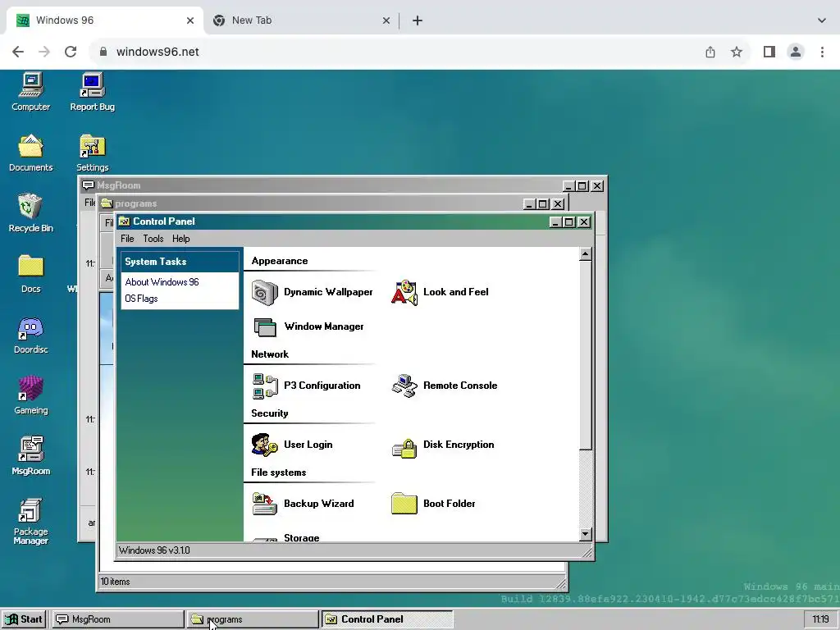Open the User Login settings
This screenshot has width=840, height=630.
click(x=293, y=445)
